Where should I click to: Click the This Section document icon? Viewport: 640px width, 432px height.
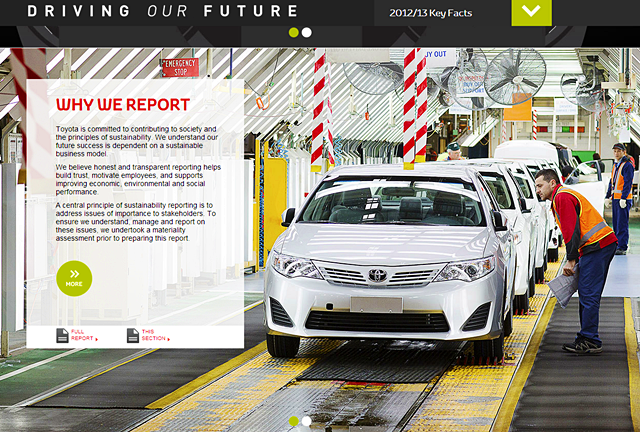[x=133, y=335]
